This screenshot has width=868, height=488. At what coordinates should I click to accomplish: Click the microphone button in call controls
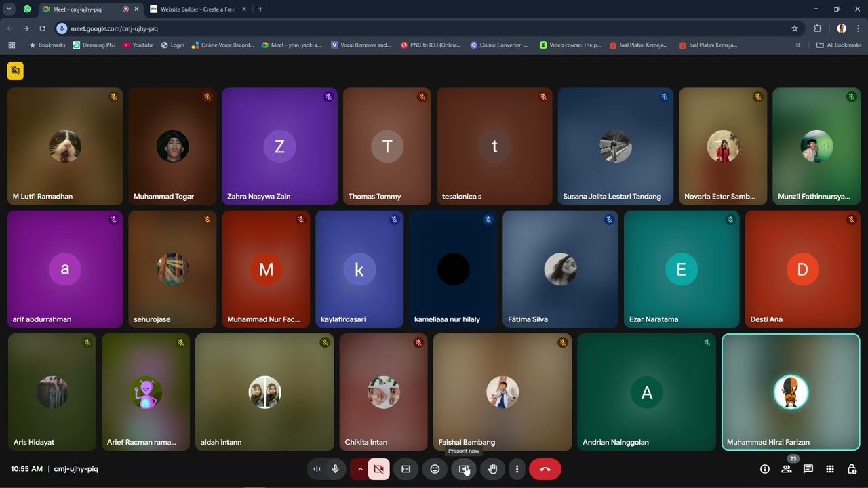click(335, 469)
